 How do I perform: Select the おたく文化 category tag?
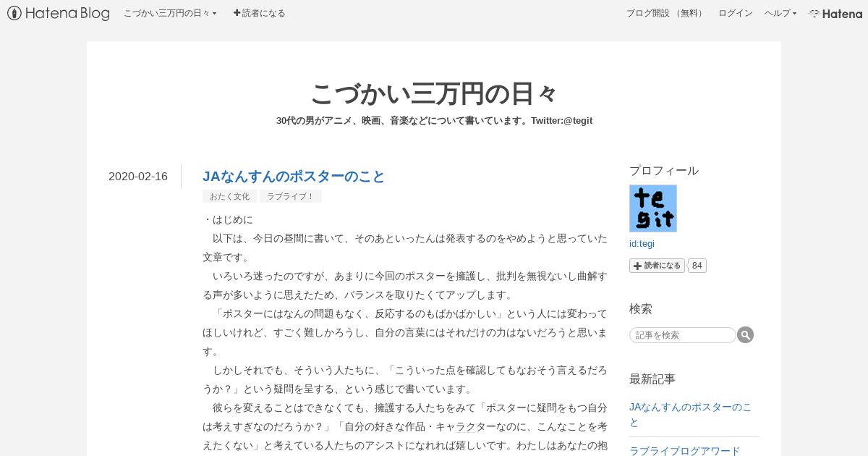[229, 196]
